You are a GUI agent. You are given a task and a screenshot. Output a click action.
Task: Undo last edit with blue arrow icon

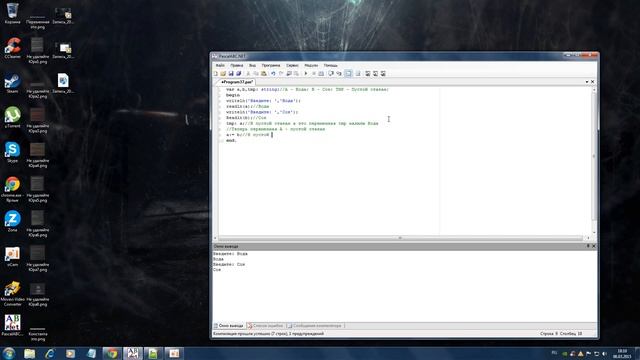pyautogui.click(x=273, y=73)
